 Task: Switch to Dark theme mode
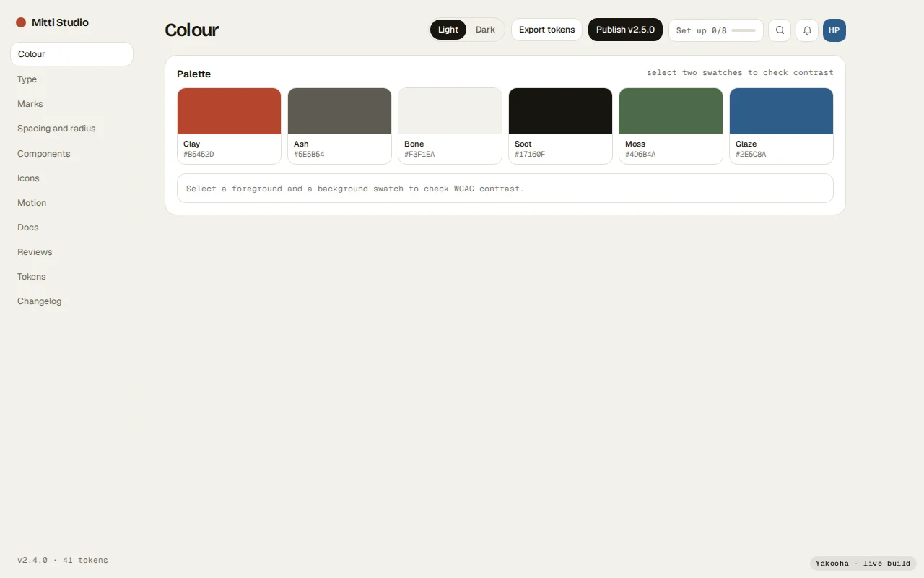tap(485, 30)
